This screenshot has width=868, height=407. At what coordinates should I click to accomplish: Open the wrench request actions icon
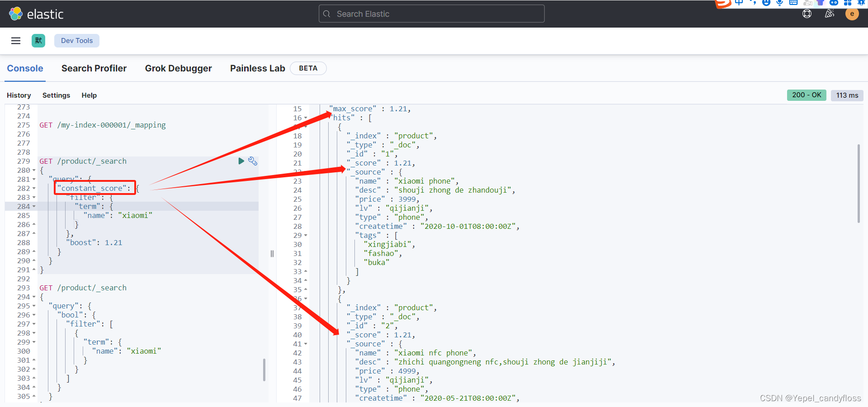click(253, 161)
